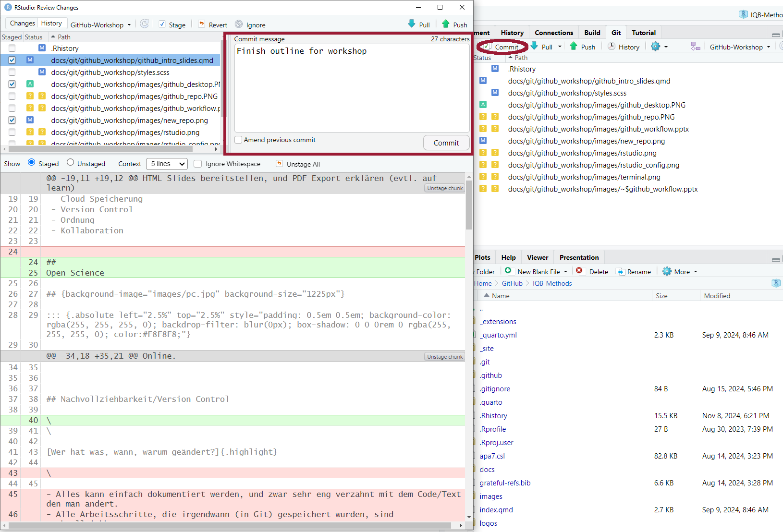The width and height of the screenshot is (783, 532).
Task: Select the Unstaged radio button
Action: [x=71, y=163]
